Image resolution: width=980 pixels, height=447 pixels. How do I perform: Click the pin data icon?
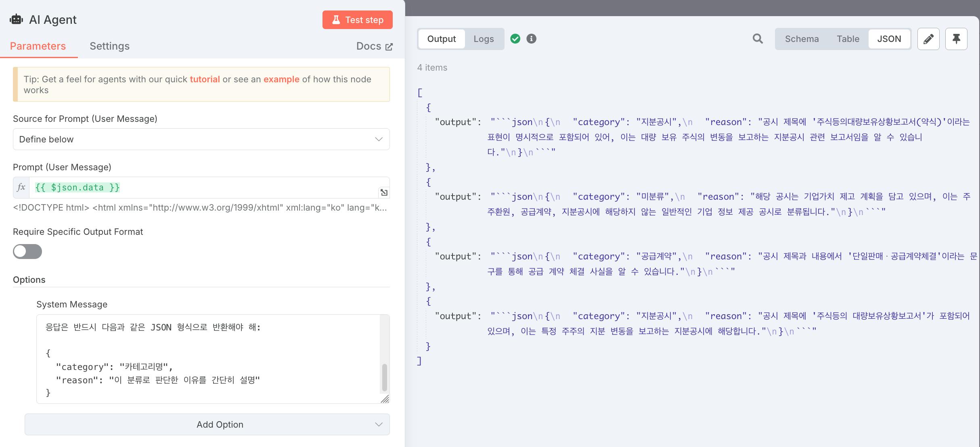click(956, 39)
